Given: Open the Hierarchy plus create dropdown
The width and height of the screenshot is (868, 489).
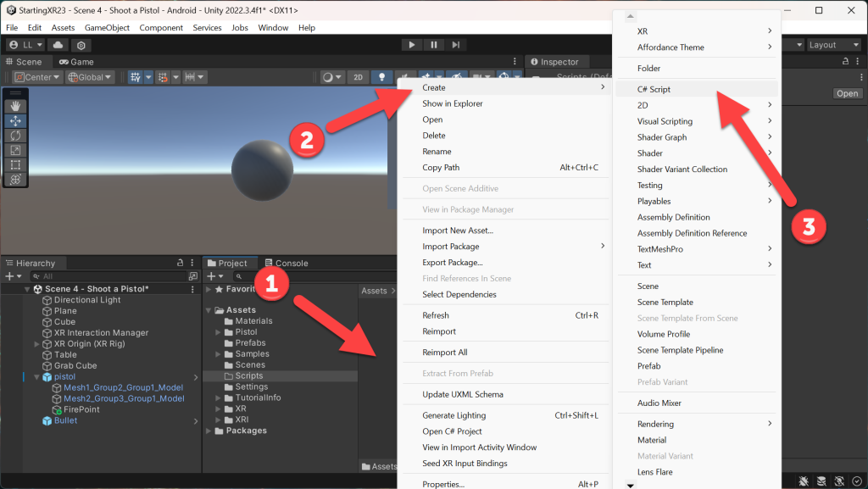Looking at the screenshot, I should click(x=14, y=276).
